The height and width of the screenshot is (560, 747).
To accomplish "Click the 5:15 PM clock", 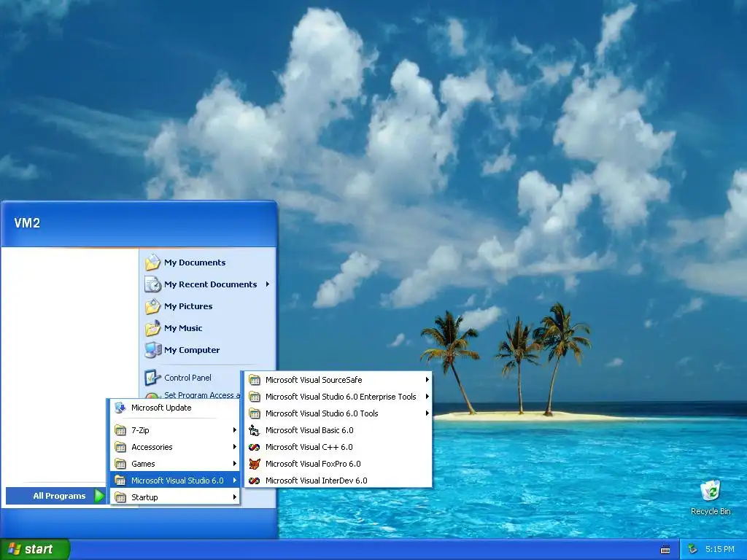I will (720, 550).
